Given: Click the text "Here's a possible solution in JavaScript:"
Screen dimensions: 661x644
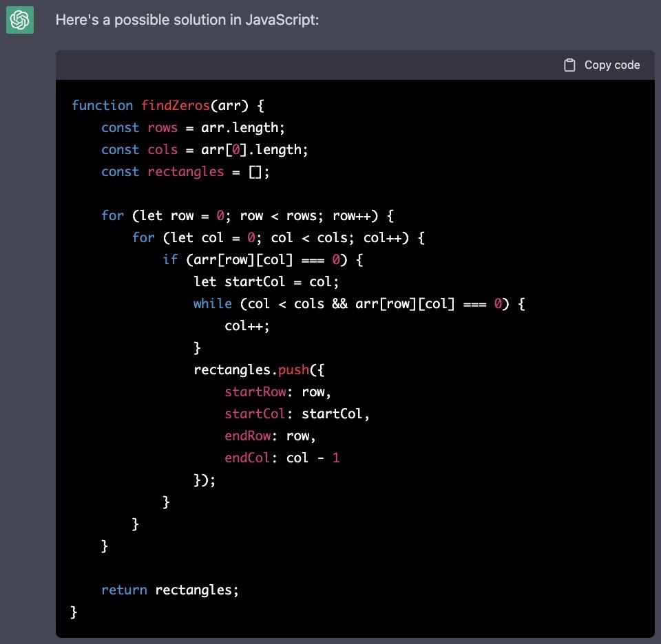Looking at the screenshot, I should tap(187, 20).
